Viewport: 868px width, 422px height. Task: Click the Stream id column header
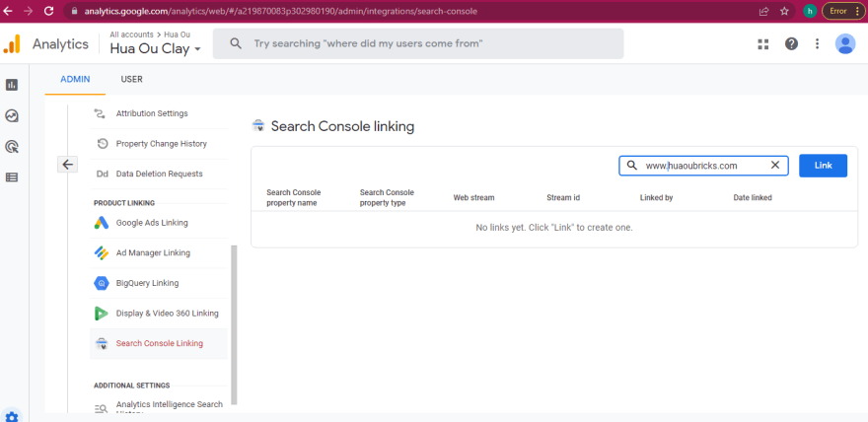coord(563,197)
